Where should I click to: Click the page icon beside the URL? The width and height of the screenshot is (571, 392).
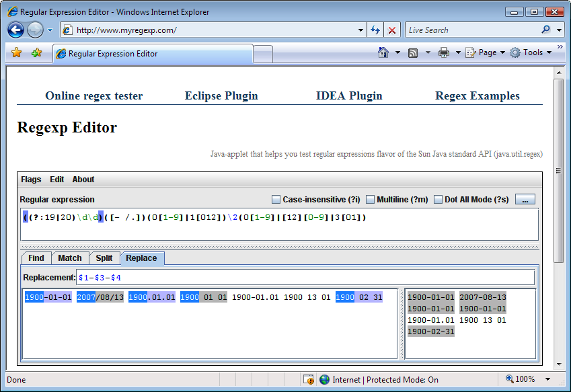67,30
